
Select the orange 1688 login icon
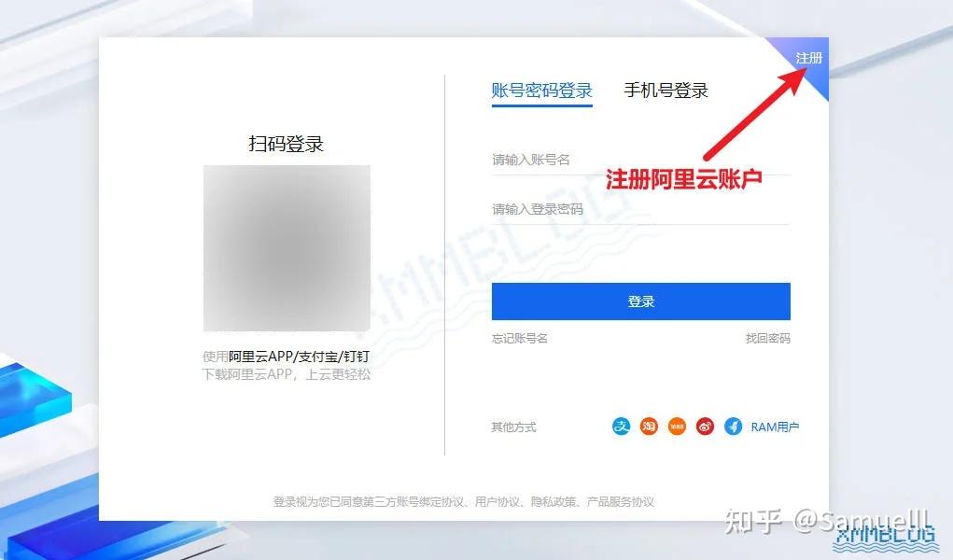[677, 427]
